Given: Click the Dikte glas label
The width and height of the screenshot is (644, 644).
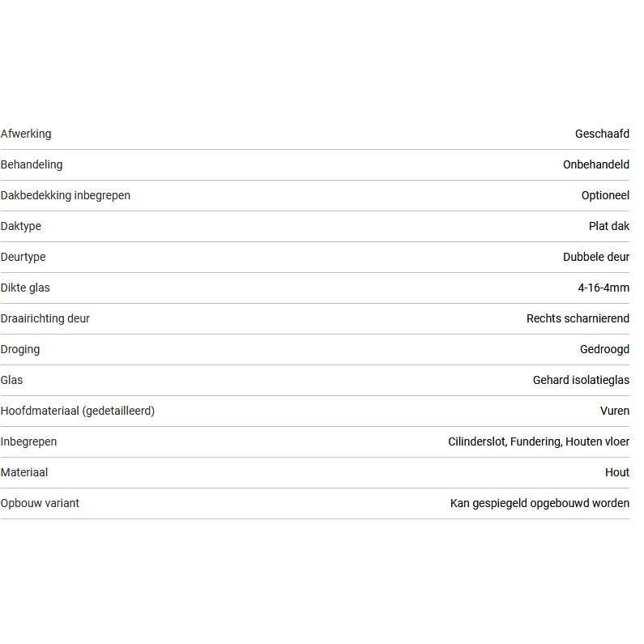Looking at the screenshot, I should pos(26,288).
